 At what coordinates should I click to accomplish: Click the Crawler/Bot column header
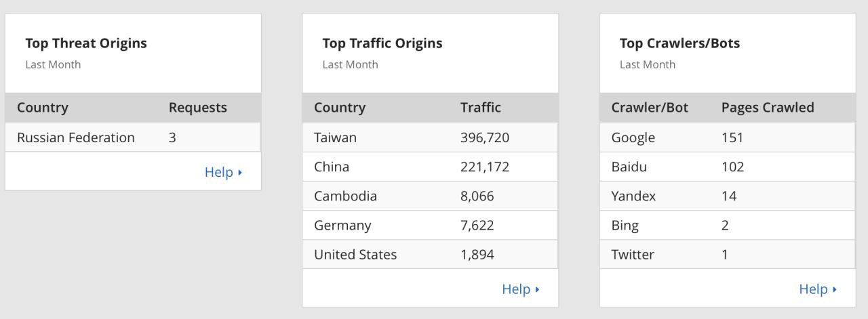tap(650, 108)
